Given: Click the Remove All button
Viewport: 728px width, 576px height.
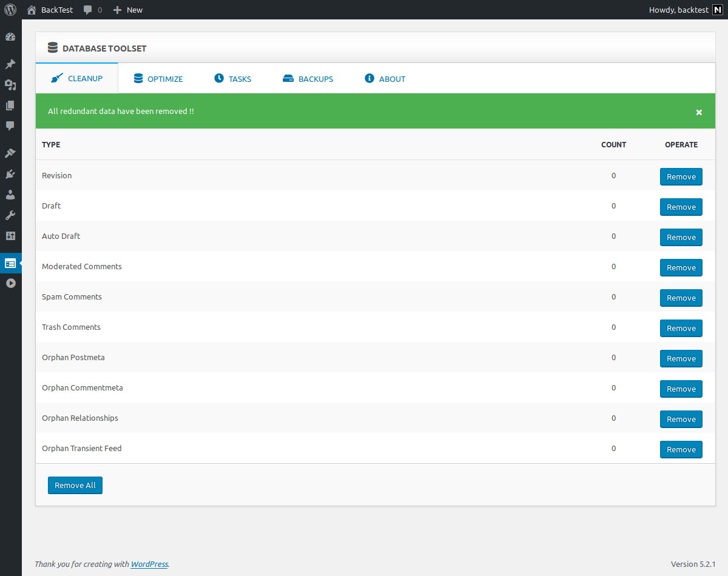Looking at the screenshot, I should click(75, 485).
